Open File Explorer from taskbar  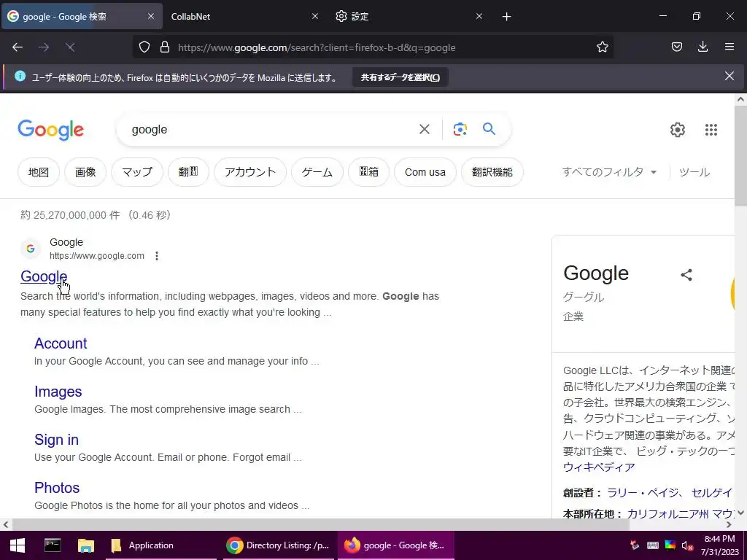pos(86,545)
